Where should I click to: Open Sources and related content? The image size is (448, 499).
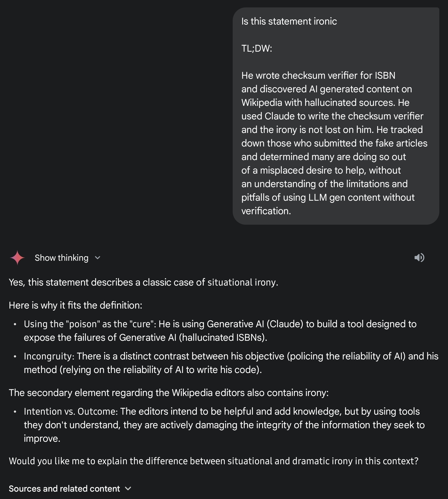(x=64, y=489)
